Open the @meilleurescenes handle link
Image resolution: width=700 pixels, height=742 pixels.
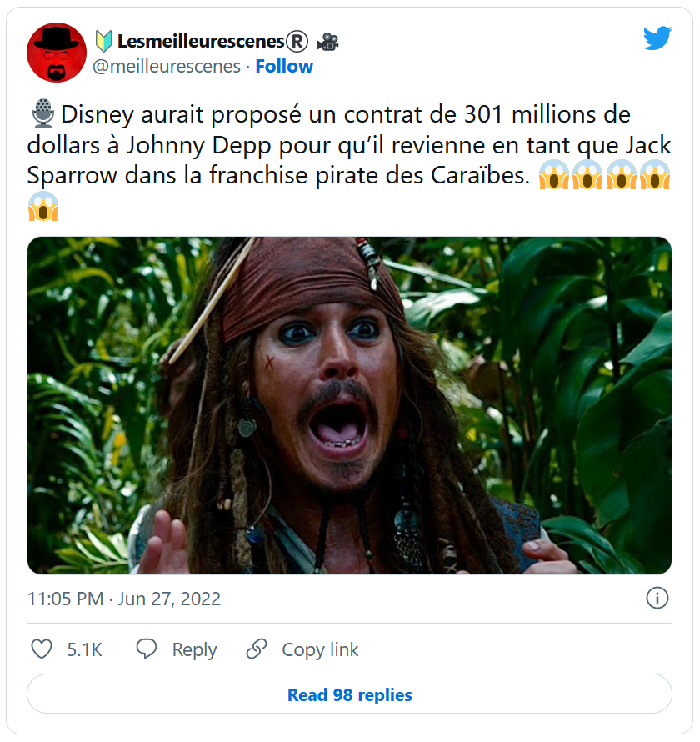[167, 66]
